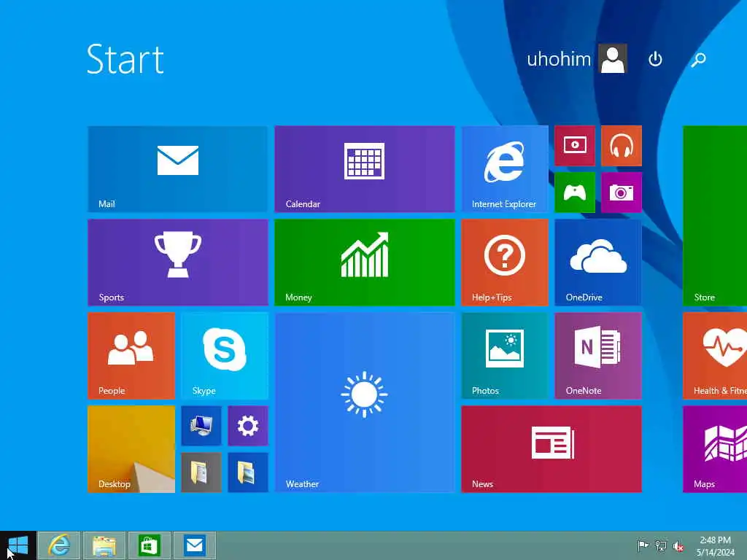Viewport: 747px width, 560px height.
Task: Open the Documents folder tile
Action: tap(201, 472)
